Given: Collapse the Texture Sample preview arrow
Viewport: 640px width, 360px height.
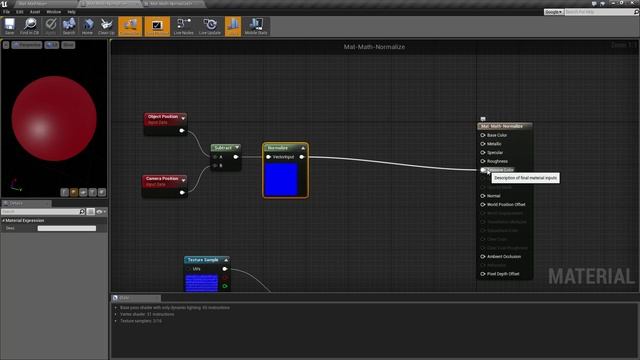Looking at the screenshot, I should pos(226,260).
